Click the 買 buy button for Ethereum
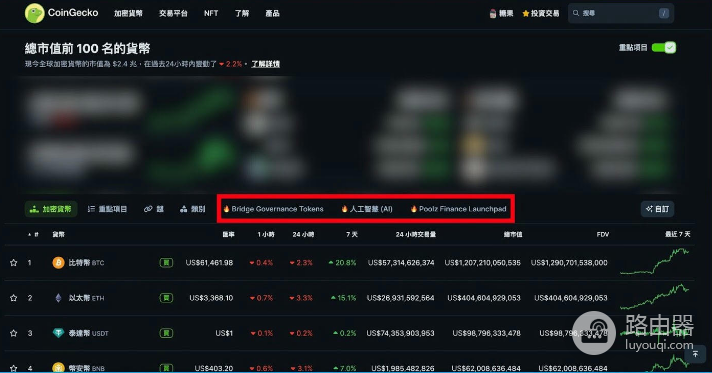712x373 pixels. pyautogui.click(x=166, y=298)
